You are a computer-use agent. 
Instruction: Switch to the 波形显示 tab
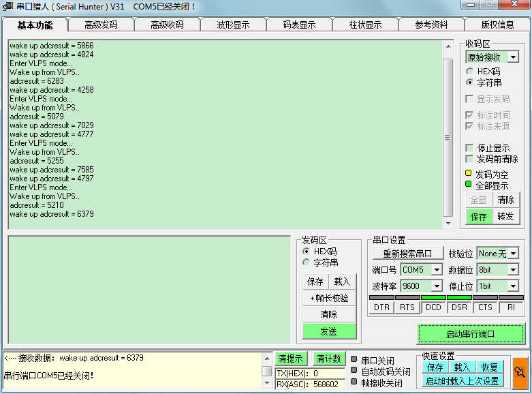233,25
